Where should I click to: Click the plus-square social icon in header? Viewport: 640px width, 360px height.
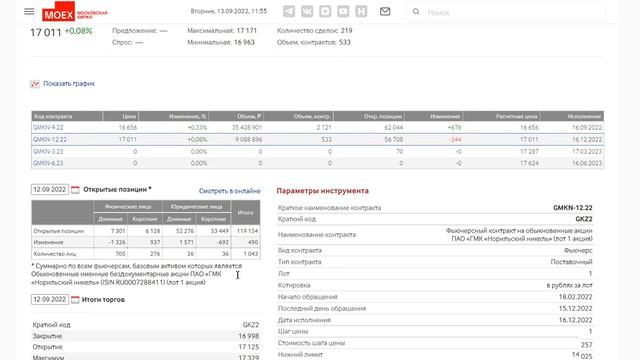pyautogui.click(x=325, y=11)
